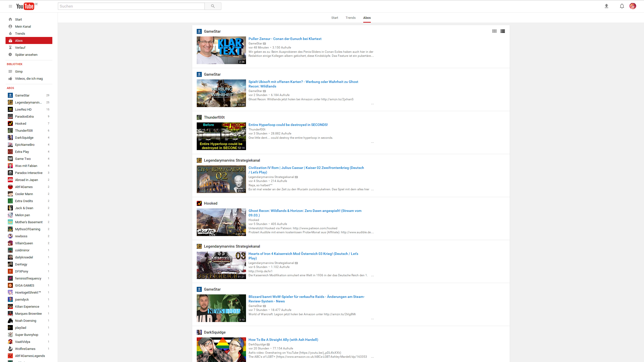
Task: Click the Game Two channel icon
Action: [10, 159]
